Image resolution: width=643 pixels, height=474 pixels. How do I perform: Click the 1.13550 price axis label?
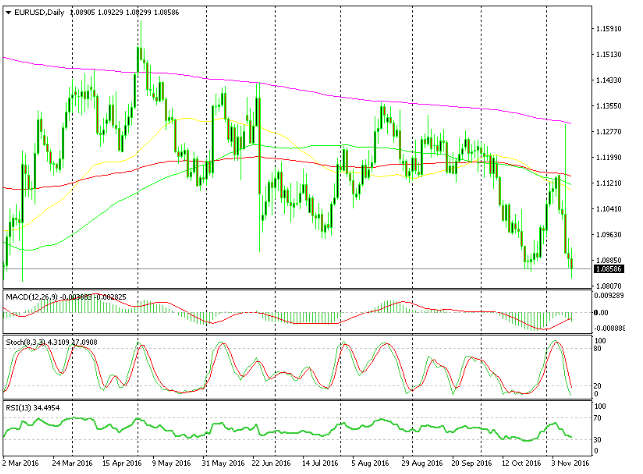click(609, 106)
